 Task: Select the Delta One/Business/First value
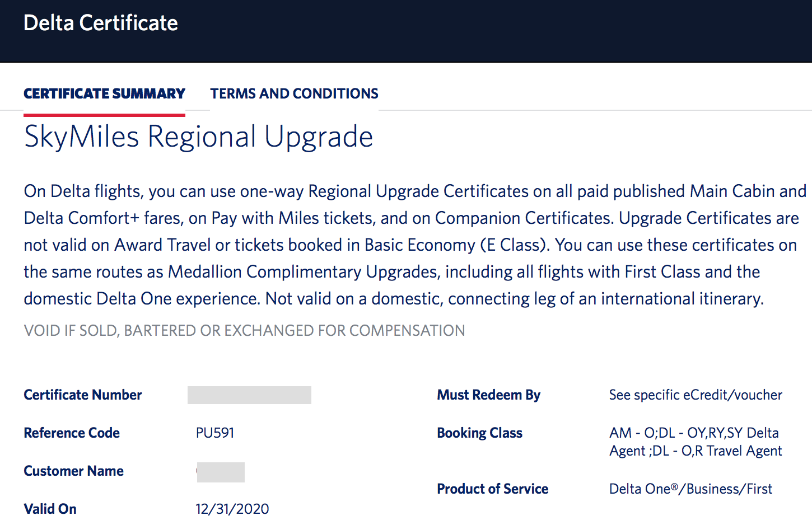(690, 489)
